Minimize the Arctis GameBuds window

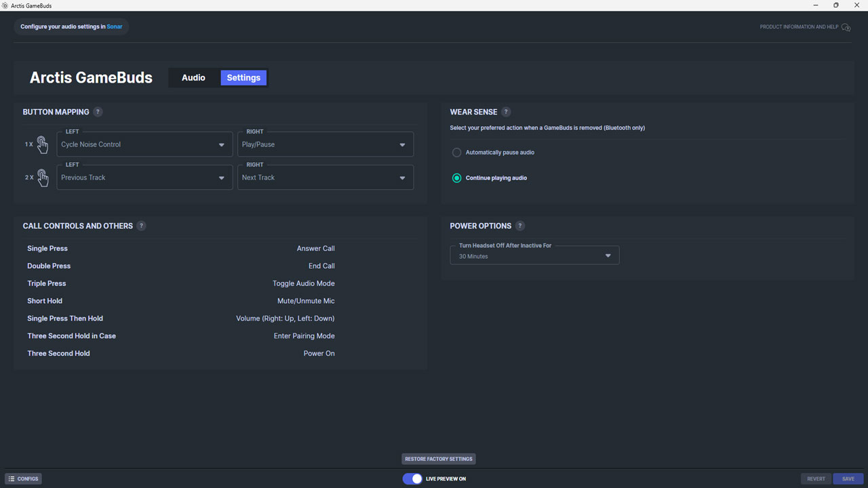click(816, 5)
